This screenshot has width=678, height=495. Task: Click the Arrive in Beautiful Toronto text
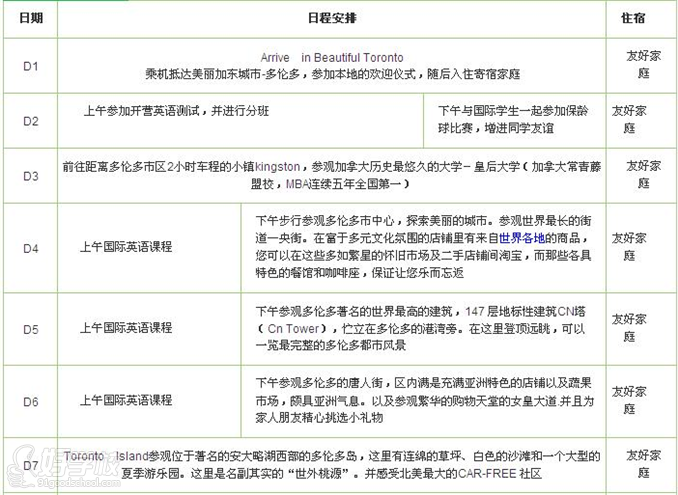[x=332, y=57]
